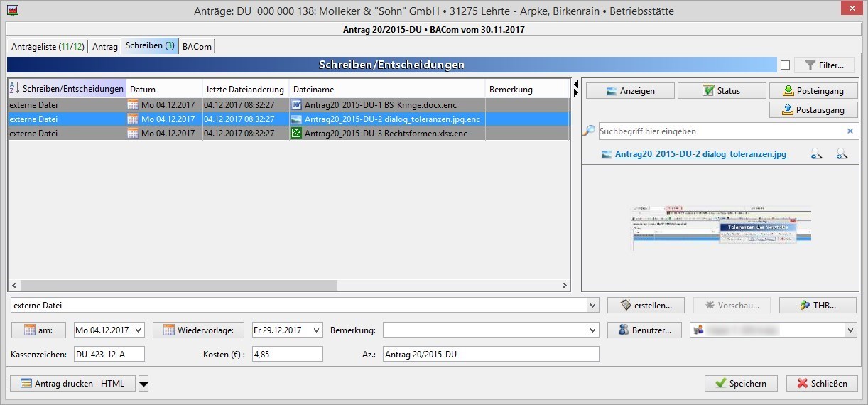Click the calendar icon in the first row's date

coord(133,105)
